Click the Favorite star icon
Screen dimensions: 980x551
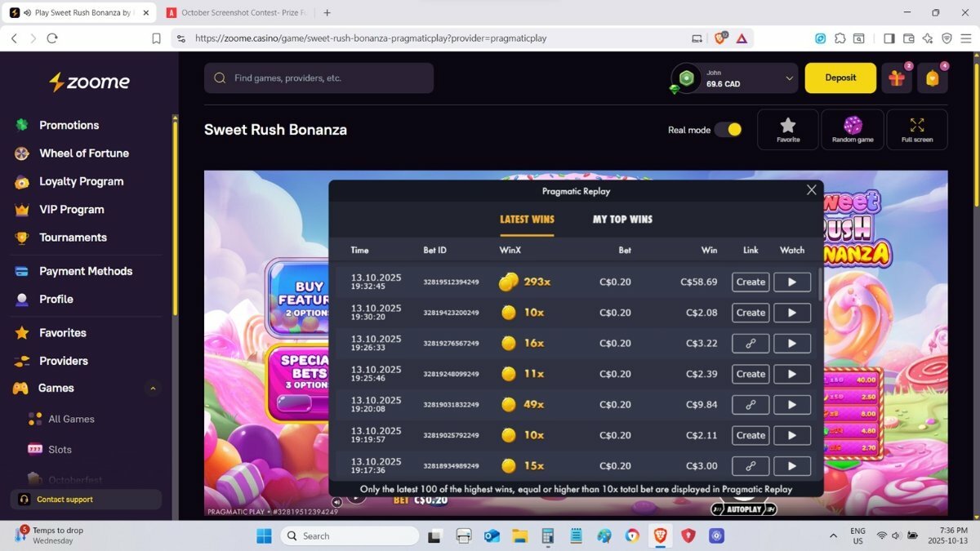(x=787, y=129)
